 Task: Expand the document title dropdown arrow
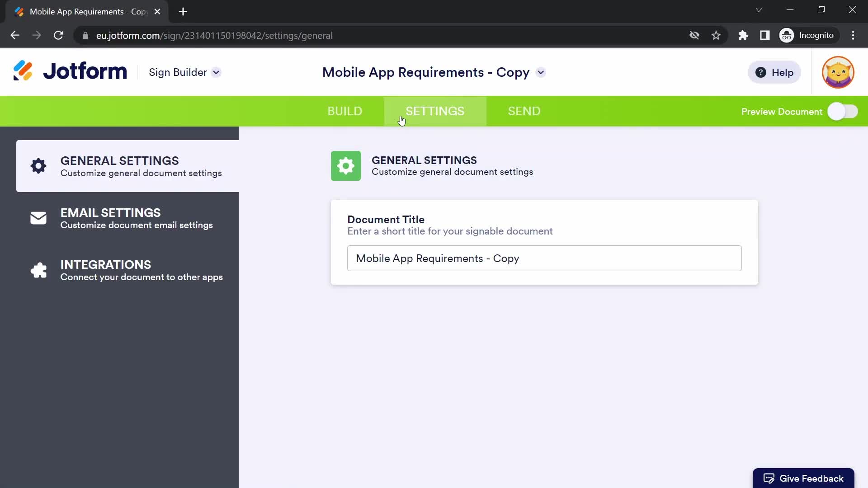(x=541, y=72)
